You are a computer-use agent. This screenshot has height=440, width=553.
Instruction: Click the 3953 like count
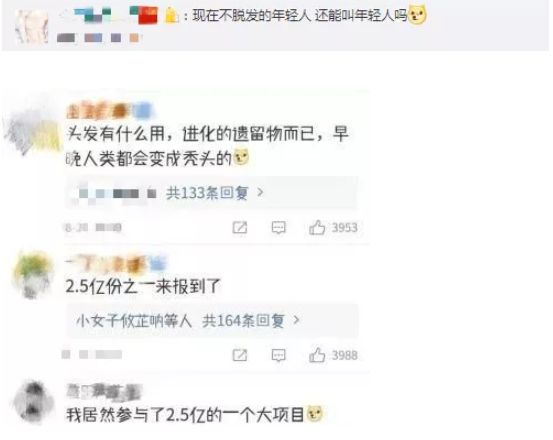pos(345,228)
